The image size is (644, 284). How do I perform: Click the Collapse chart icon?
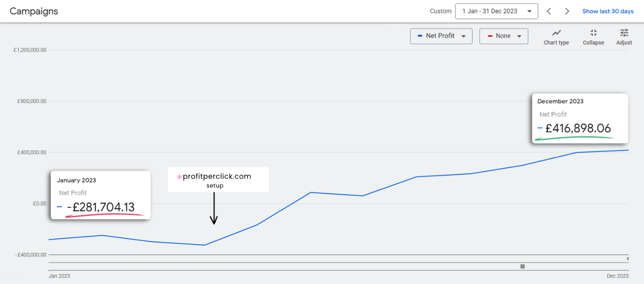(593, 37)
